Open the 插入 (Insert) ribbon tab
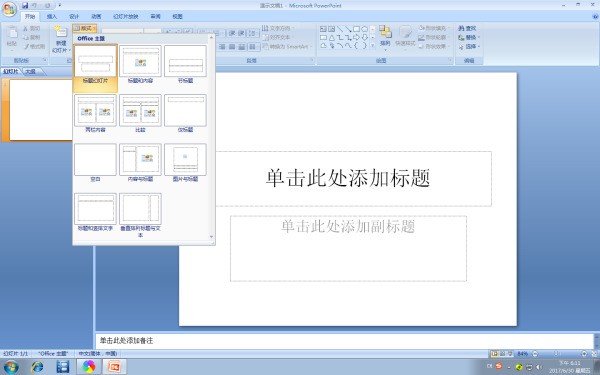 pyautogui.click(x=52, y=16)
